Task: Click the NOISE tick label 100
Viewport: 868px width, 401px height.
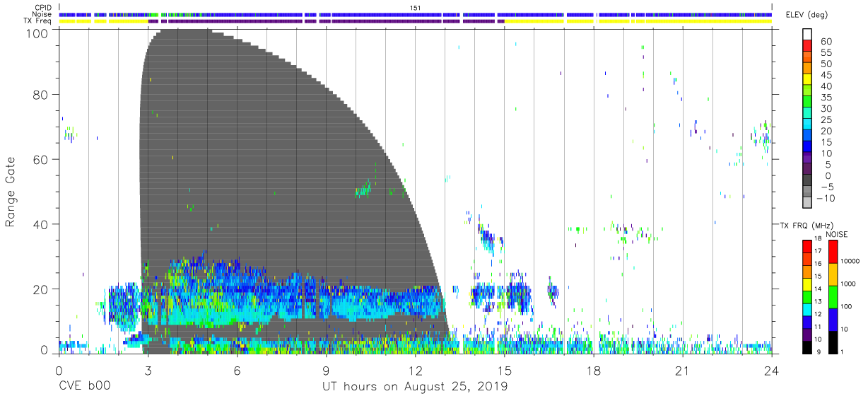Action: pyautogui.click(x=847, y=307)
